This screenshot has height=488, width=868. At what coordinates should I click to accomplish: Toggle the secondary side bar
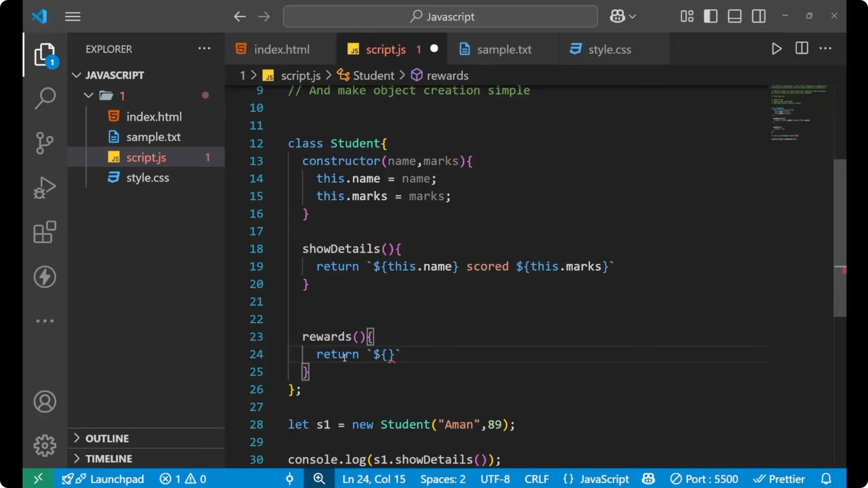click(759, 16)
